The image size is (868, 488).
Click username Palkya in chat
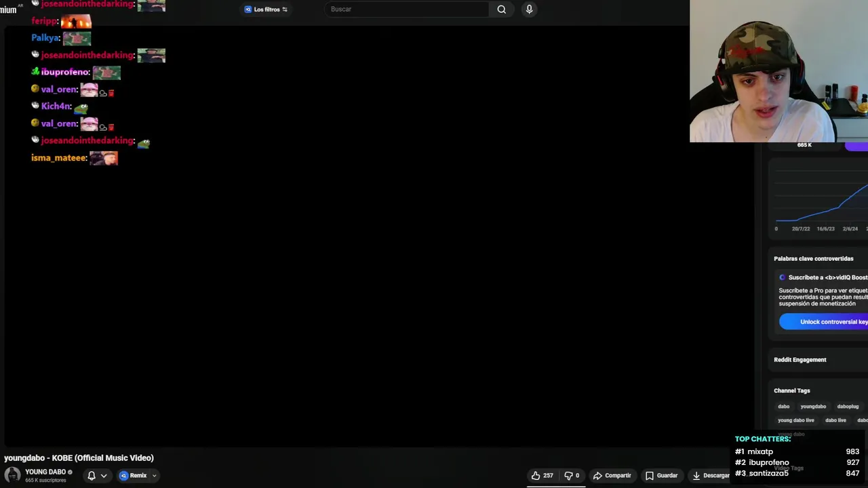coord(45,38)
